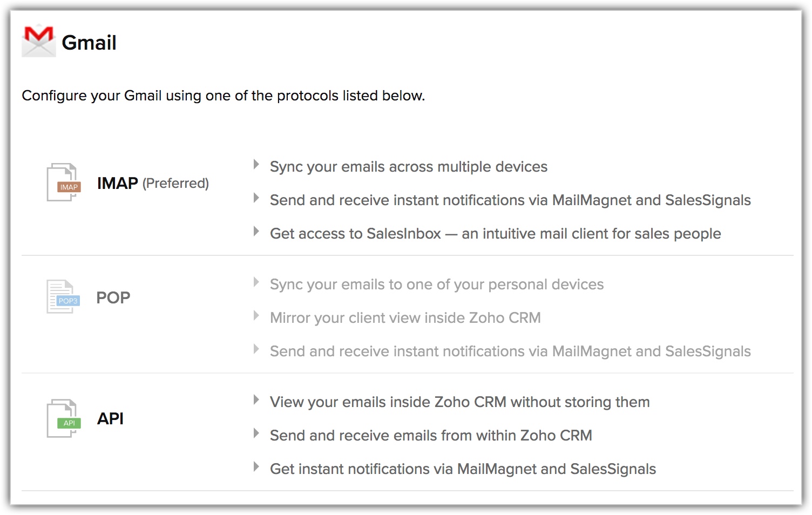
Task: Click the 'Get access to SalesInbox' description text
Action: pyautogui.click(x=495, y=234)
